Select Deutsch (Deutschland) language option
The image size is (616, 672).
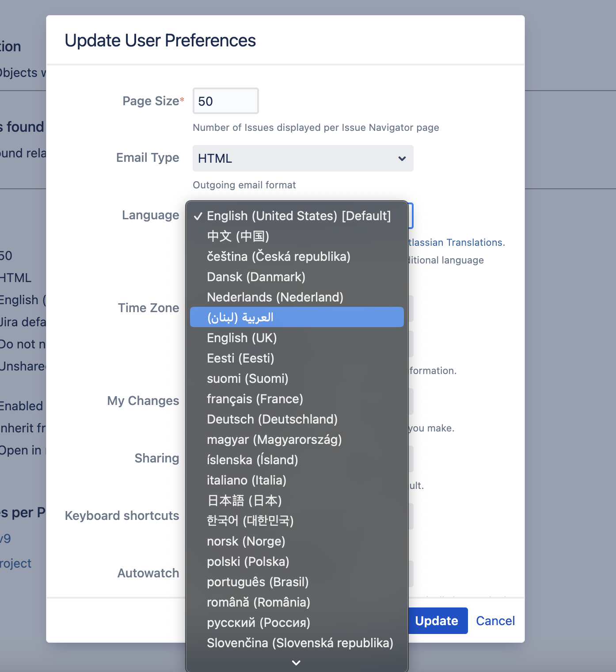click(x=296, y=419)
